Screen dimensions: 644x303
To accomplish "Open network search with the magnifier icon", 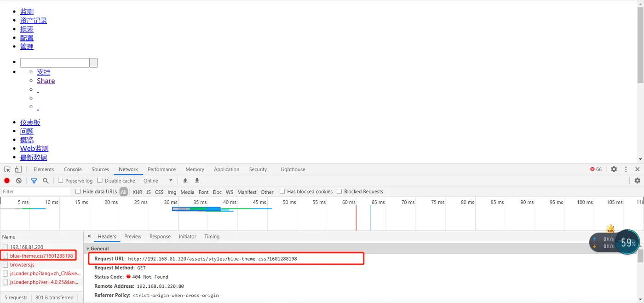I will 46,181.
